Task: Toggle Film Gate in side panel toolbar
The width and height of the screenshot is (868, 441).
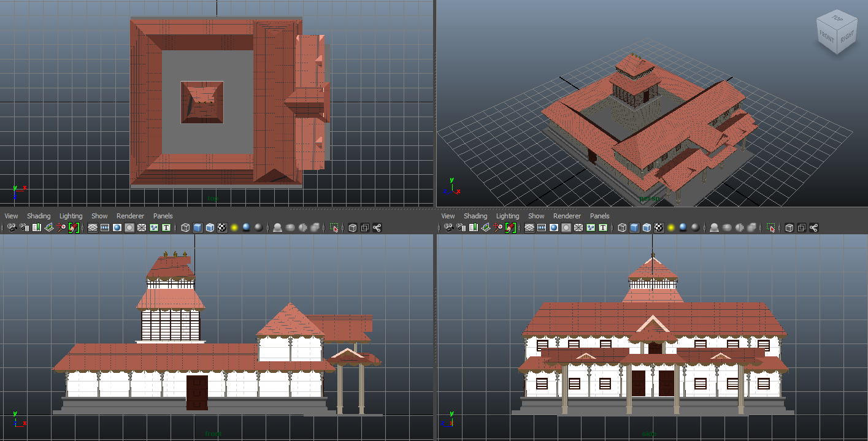Action: pos(542,228)
